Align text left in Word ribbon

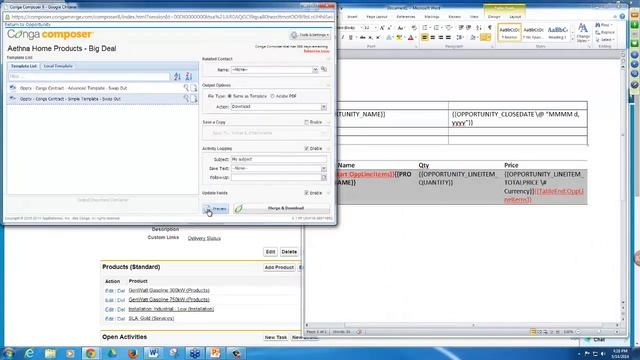click(x=424, y=38)
